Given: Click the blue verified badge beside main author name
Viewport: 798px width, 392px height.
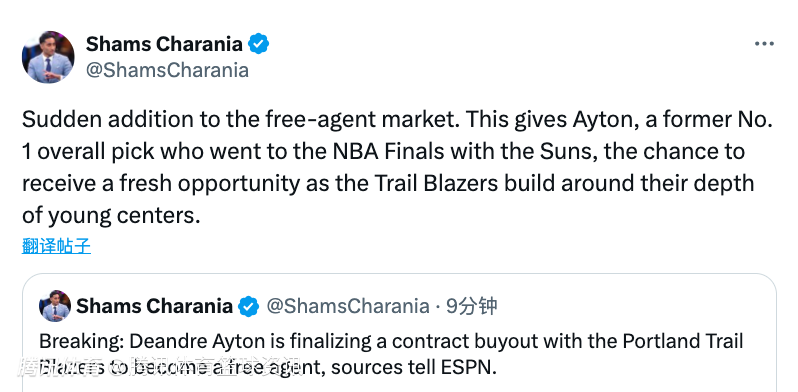Looking at the screenshot, I should [259, 44].
